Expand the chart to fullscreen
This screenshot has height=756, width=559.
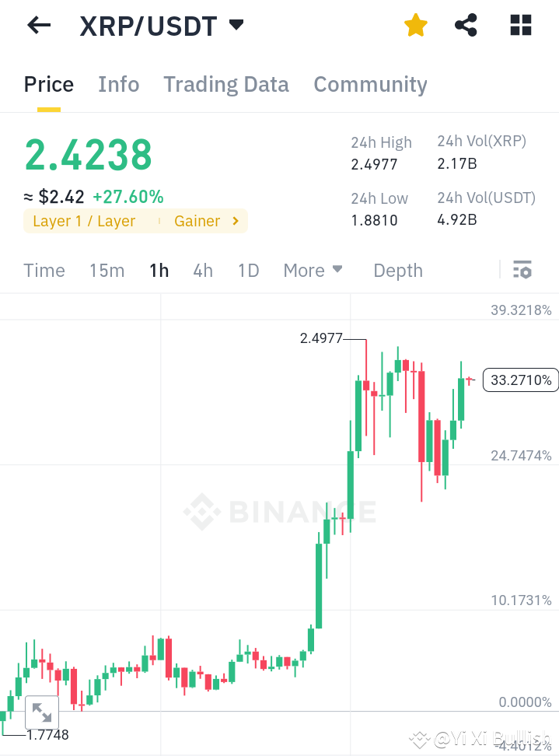point(41,712)
